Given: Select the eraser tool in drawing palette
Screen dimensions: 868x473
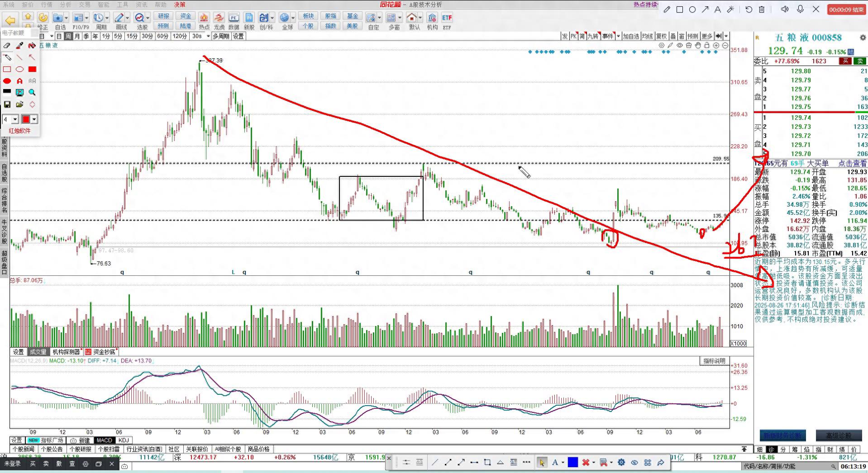Looking at the screenshot, I should click(x=7, y=46).
